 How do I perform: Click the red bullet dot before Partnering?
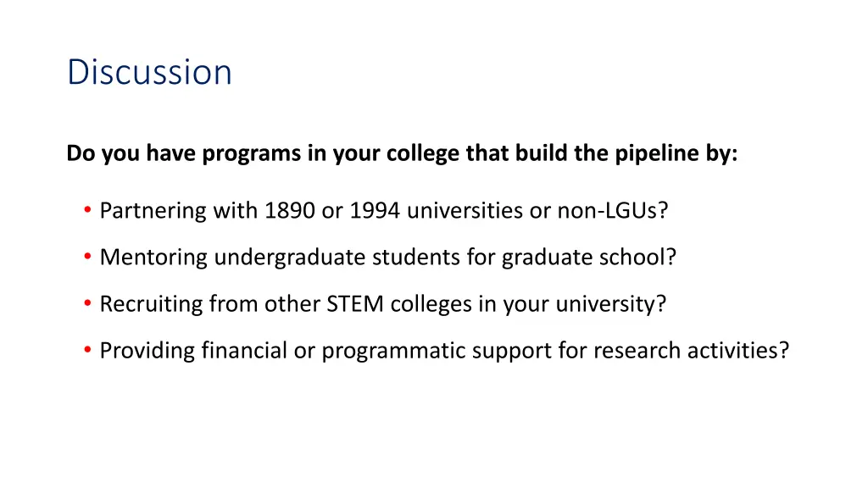(x=87, y=210)
